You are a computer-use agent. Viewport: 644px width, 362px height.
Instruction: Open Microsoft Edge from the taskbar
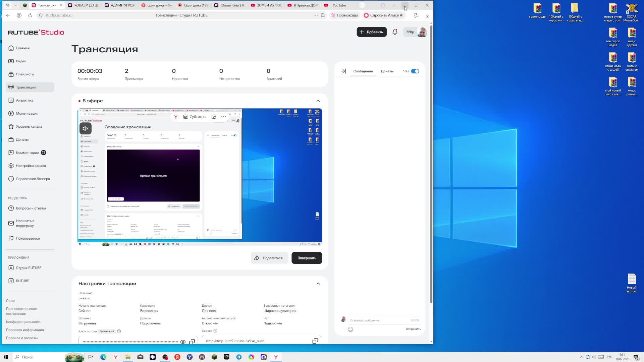103,357
